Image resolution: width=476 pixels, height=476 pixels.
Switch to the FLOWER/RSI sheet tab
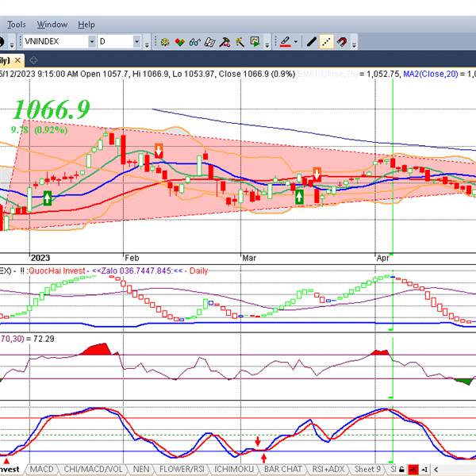(182, 470)
